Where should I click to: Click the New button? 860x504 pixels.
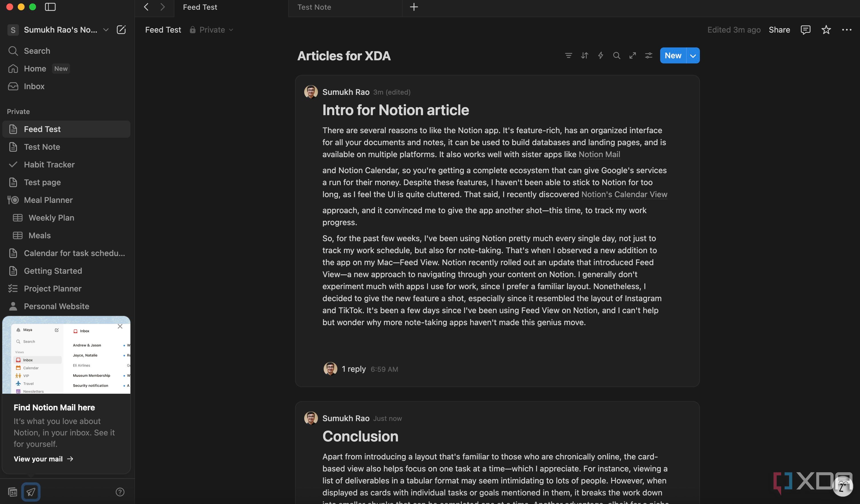[673, 55]
